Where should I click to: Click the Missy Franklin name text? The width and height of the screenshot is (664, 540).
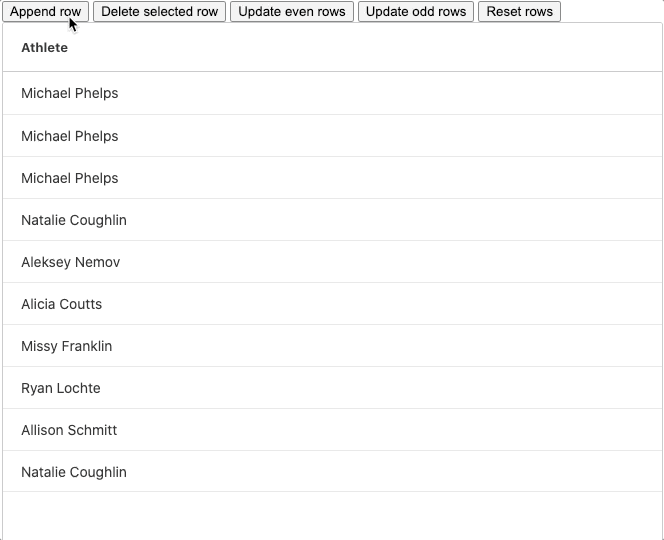pyautogui.click(x=66, y=346)
